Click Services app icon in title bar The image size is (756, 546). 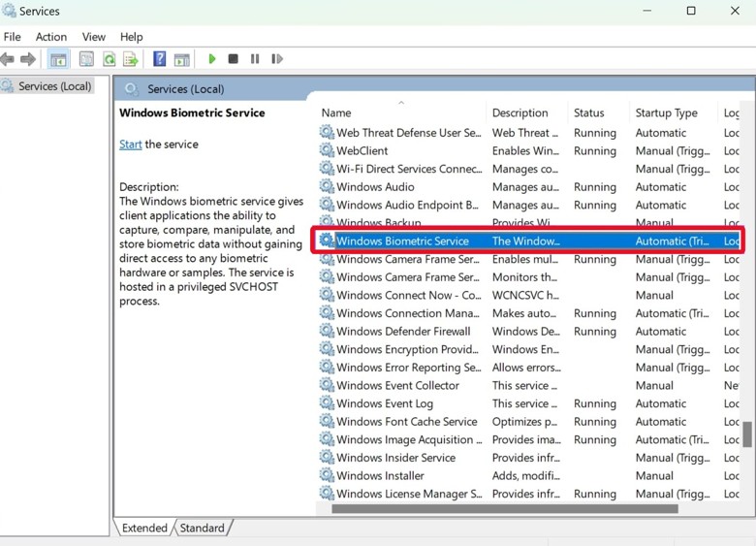coord(9,10)
